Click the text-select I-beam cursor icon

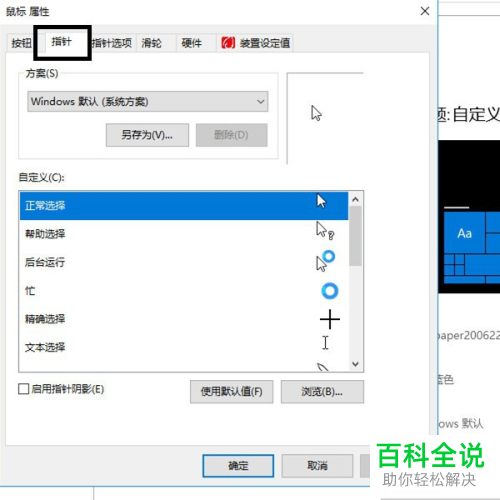(325, 343)
